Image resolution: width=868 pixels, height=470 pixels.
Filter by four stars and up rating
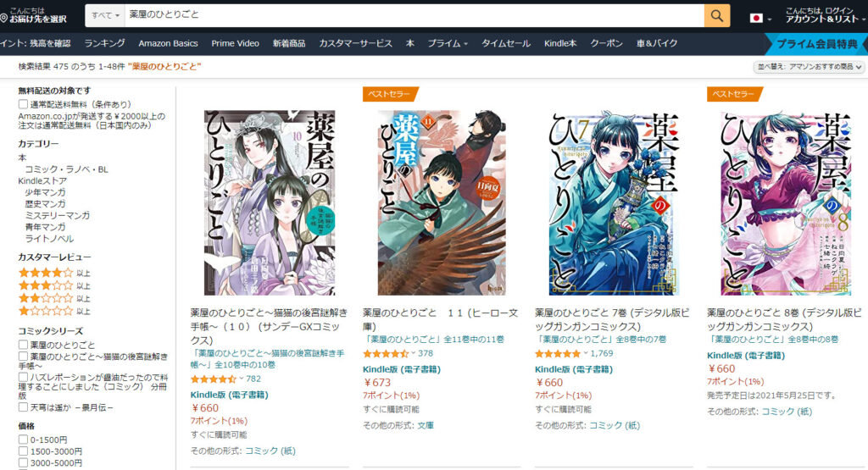54,273
